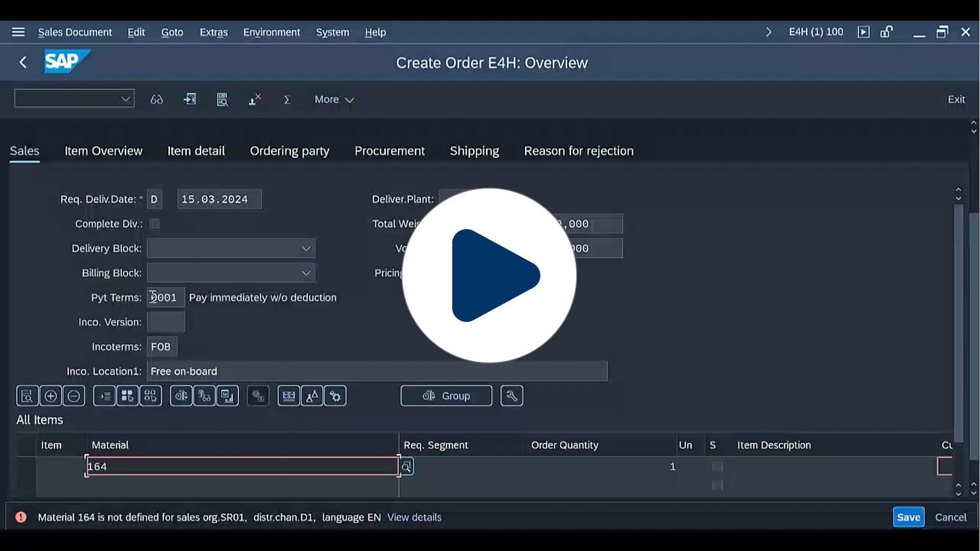Screen dimensions: 980x551
Task: Click the document flow arrow icon
Action: (190, 100)
